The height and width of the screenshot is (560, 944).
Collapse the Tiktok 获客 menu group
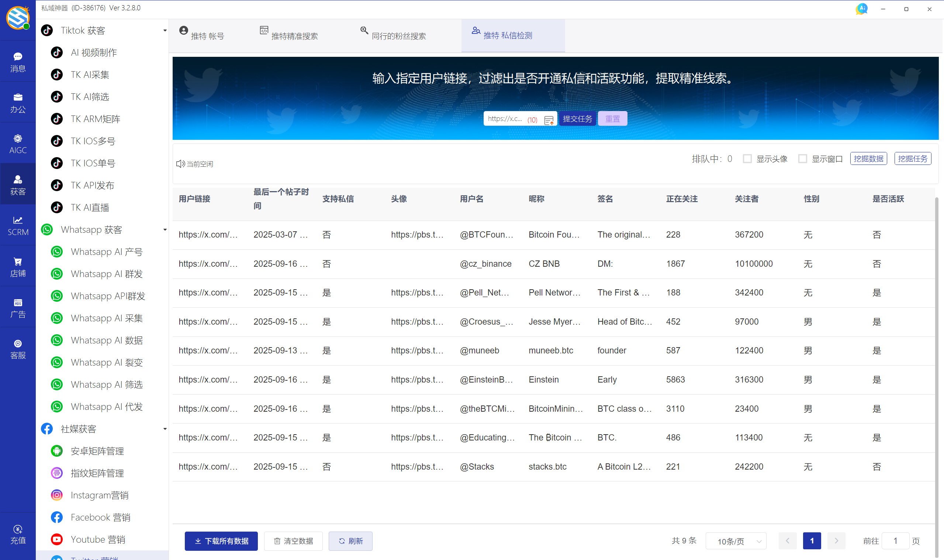click(x=165, y=30)
